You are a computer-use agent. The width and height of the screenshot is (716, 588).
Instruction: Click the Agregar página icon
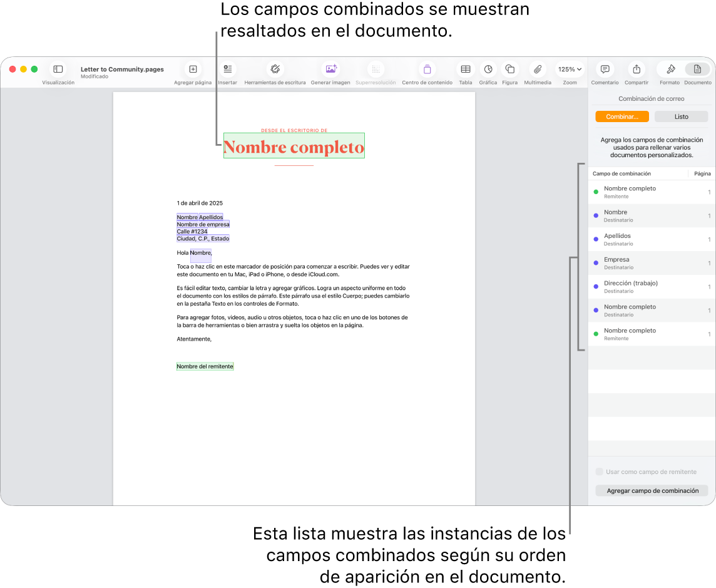coord(192,70)
